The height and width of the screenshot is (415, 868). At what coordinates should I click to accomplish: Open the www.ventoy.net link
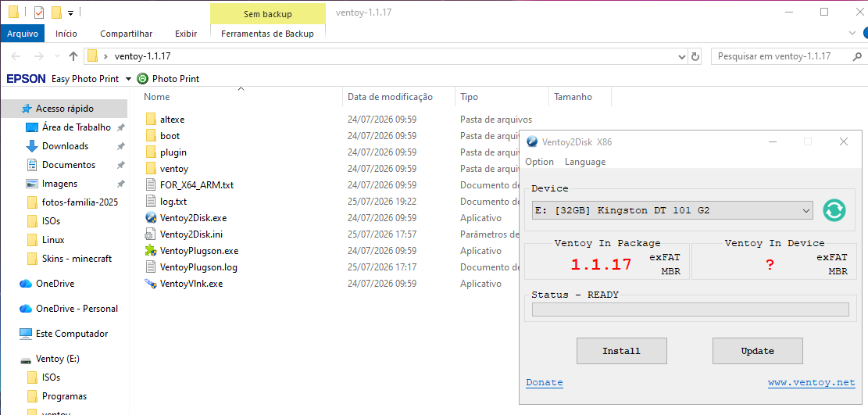811,382
